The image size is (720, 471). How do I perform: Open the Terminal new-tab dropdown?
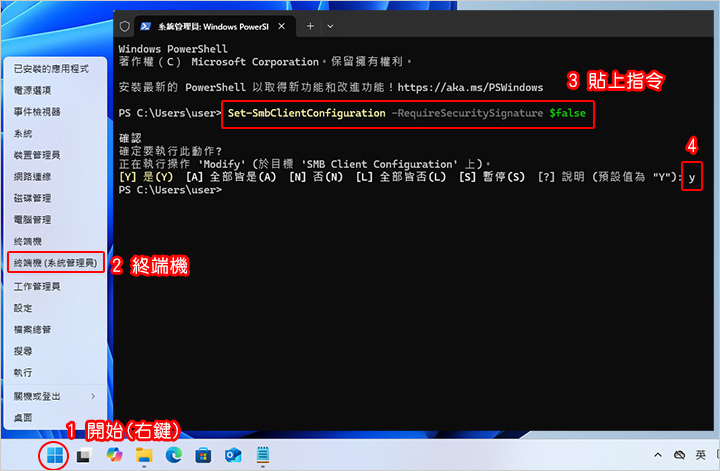click(330, 26)
